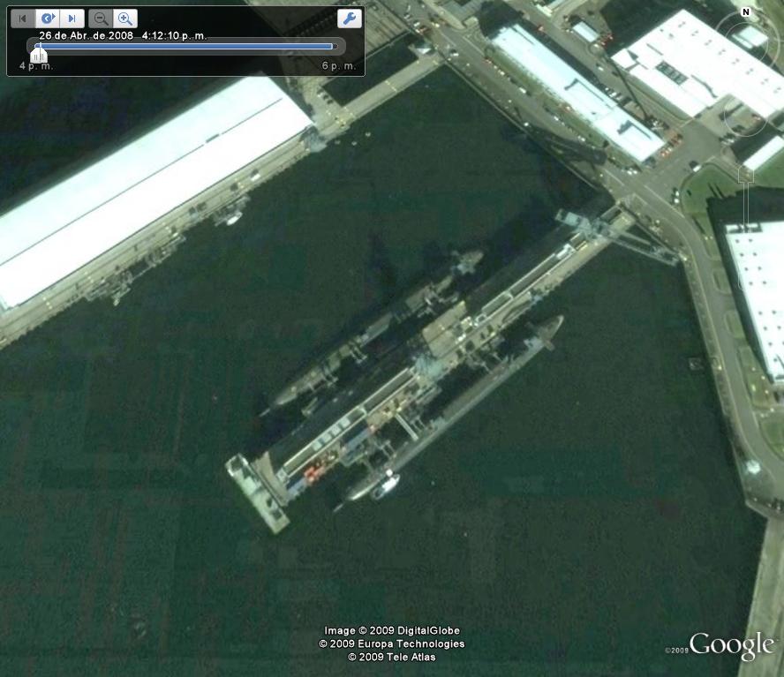This screenshot has height=677, width=784.
Task: Click the Image © 2009 DigitalGlobe attribution
Action: point(391,631)
